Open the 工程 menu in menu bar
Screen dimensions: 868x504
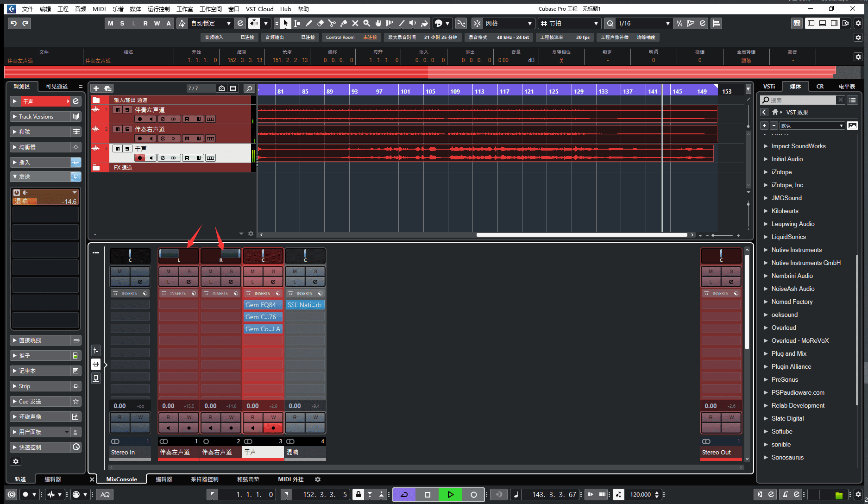63,9
